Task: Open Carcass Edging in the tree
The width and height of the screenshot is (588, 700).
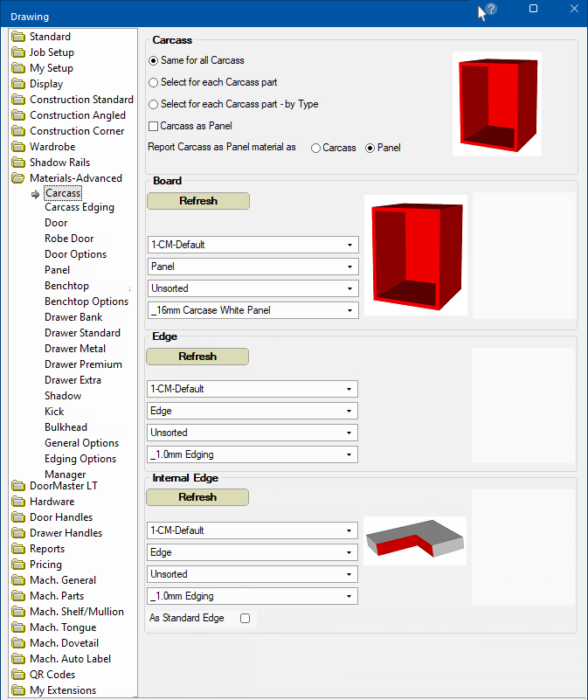Action: click(79, 207)
